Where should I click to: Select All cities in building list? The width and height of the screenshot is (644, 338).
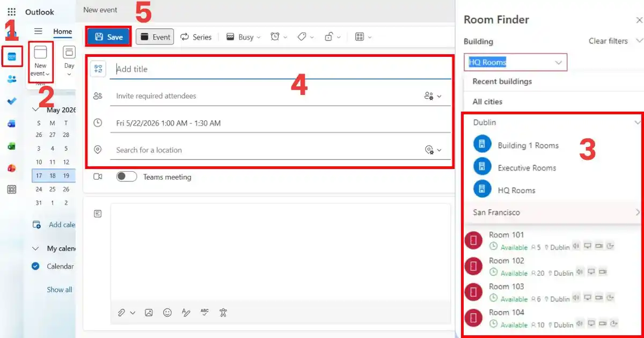[487, 101]
